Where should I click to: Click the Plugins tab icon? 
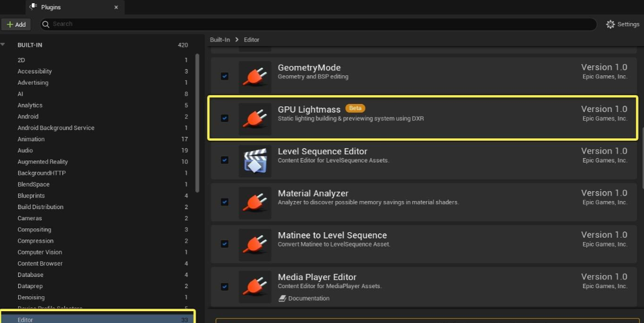click(34, 7)
